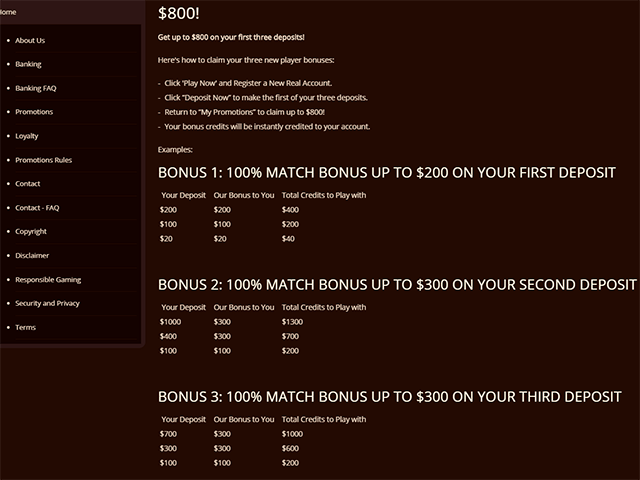The width and height of the screenshot is (640, 480).
Task: Open Contact - FAQ link
Action: pos(37,208)
